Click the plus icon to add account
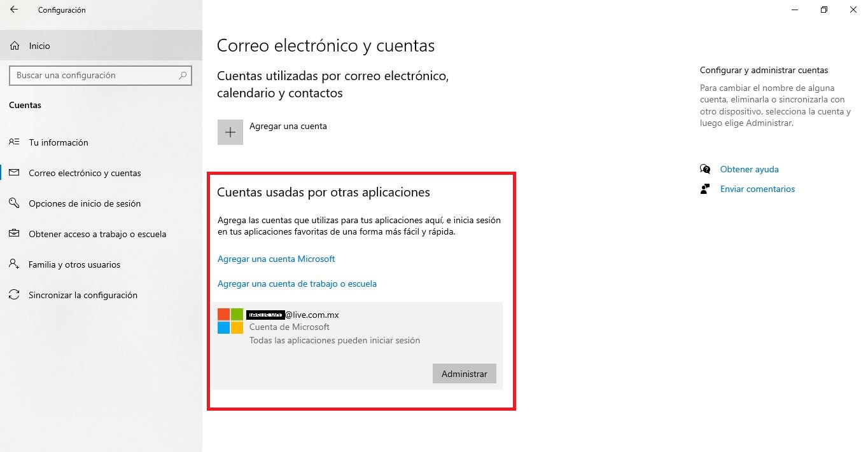 [x=230, y=132]
